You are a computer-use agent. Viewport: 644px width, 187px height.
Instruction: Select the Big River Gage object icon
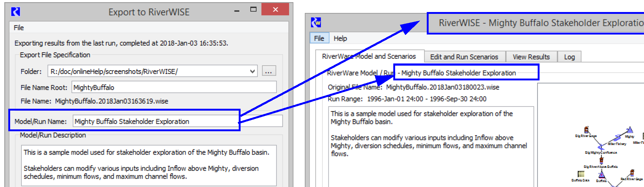pos(586,130)
